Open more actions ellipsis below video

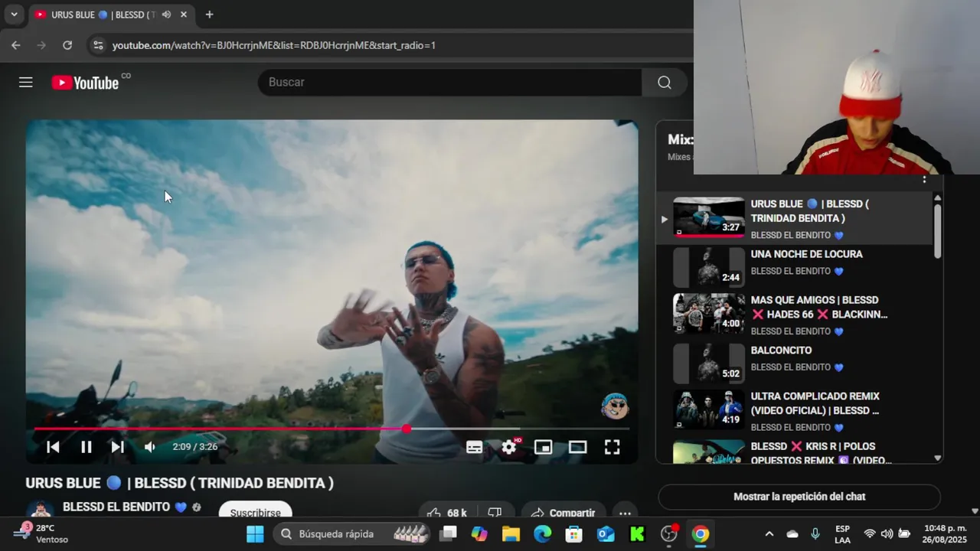point(625,513)
